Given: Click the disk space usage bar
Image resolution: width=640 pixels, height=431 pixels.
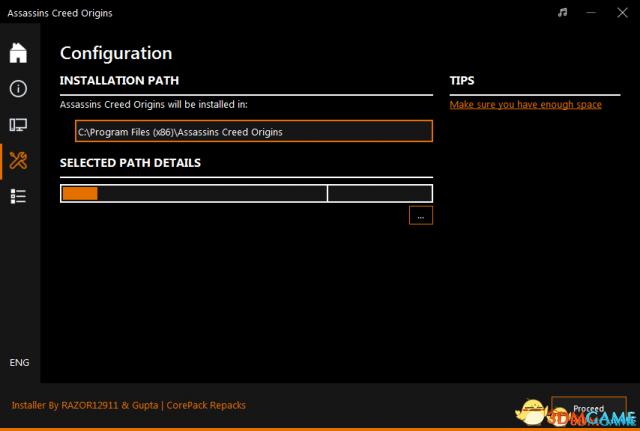Looking at the screenshot, I should (x=246, y=193).
